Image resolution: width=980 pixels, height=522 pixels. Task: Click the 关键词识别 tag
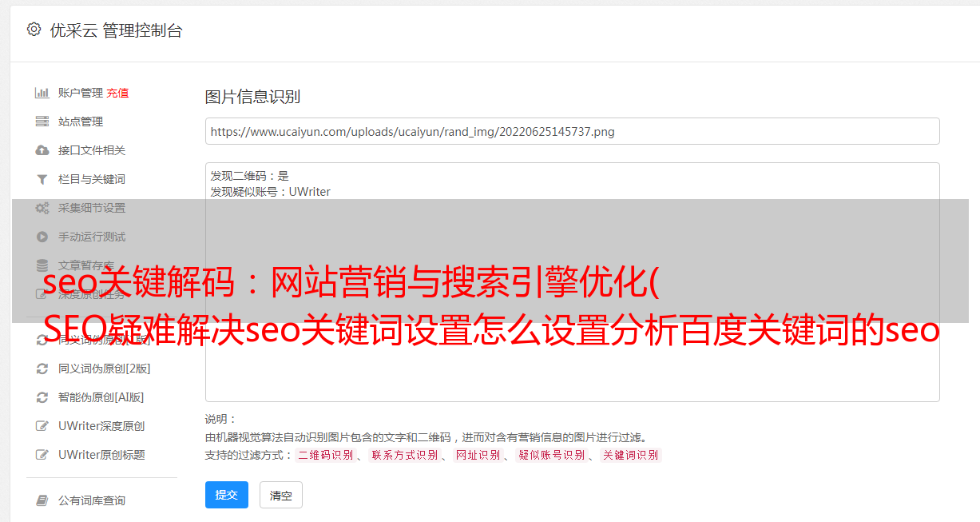(630, 455)
